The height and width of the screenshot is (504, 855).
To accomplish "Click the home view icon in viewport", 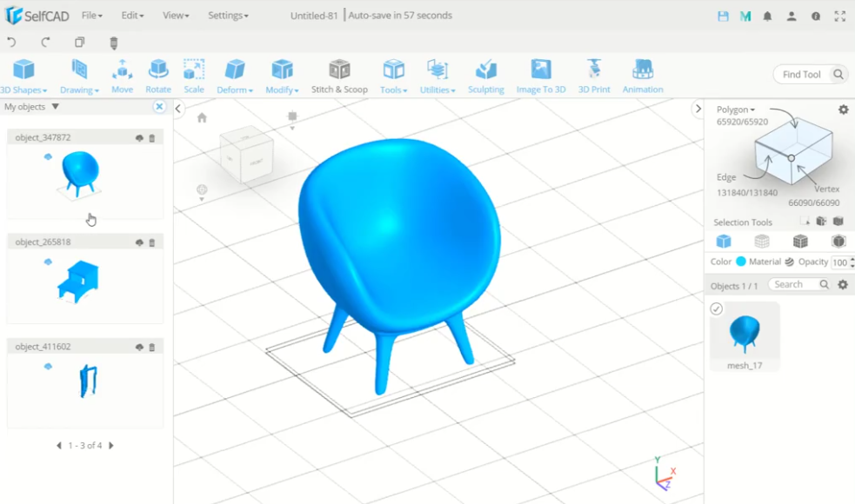I will (x=202, y=117).
